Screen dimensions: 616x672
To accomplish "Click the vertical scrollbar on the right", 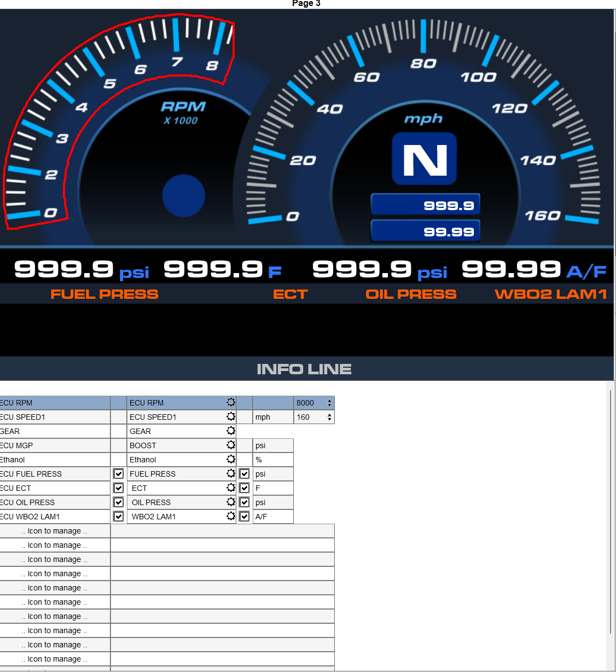I will [x=611, y=509].
